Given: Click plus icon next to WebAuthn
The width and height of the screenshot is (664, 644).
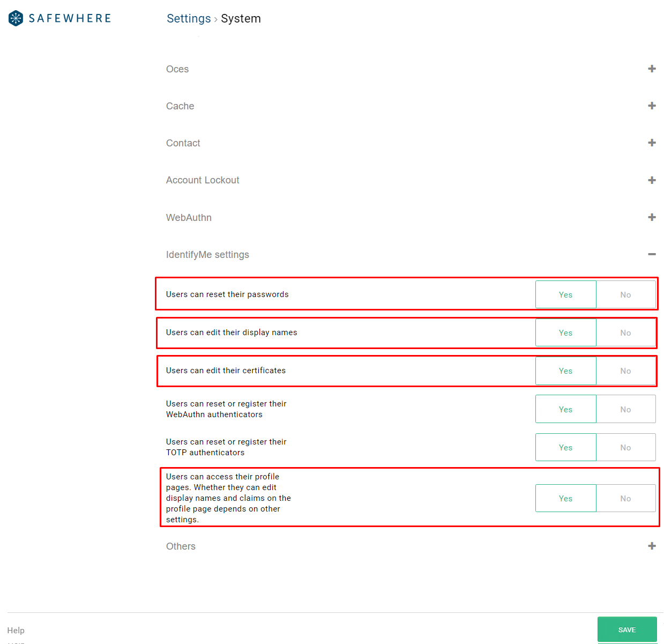Looking at the screenshot, I should pos(652,217).
